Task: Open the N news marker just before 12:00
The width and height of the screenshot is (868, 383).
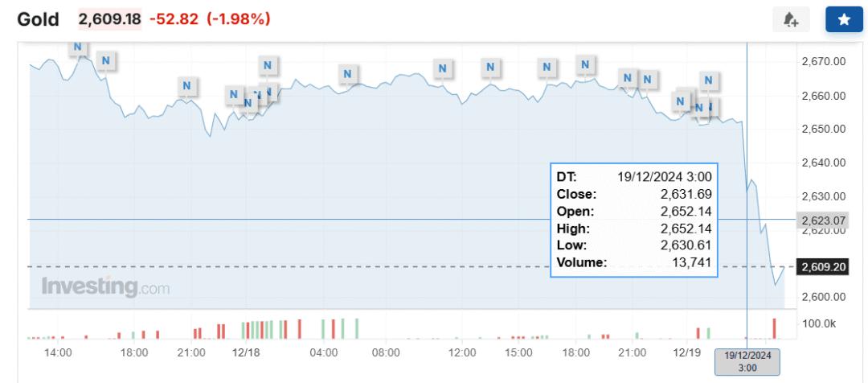Action: 442,68
